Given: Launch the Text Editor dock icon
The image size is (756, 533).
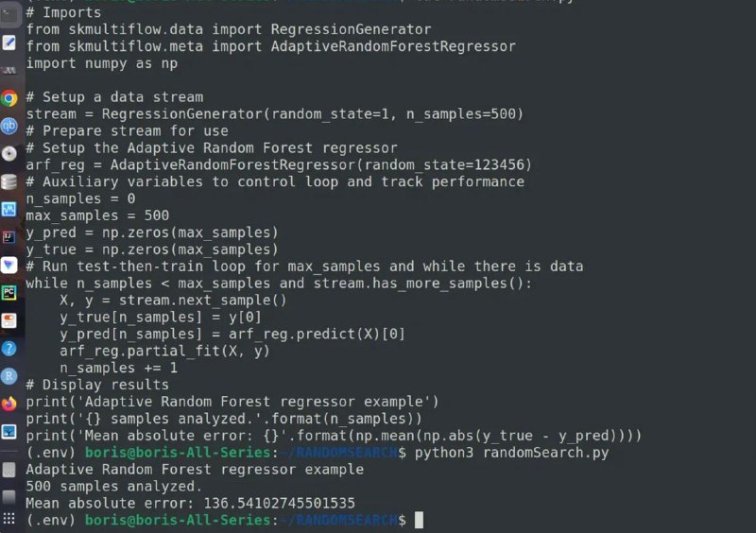Looking at the screenshot, I should 9,43.
